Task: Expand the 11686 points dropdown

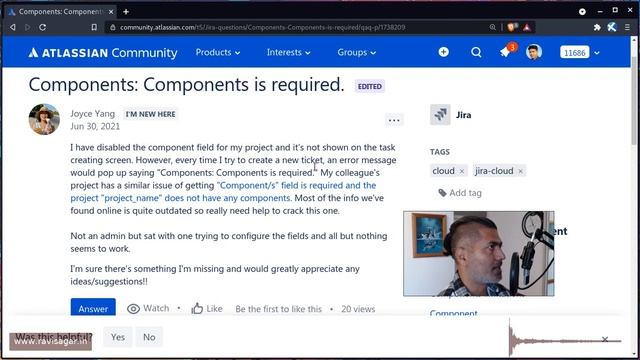Action: click(597, 53)
